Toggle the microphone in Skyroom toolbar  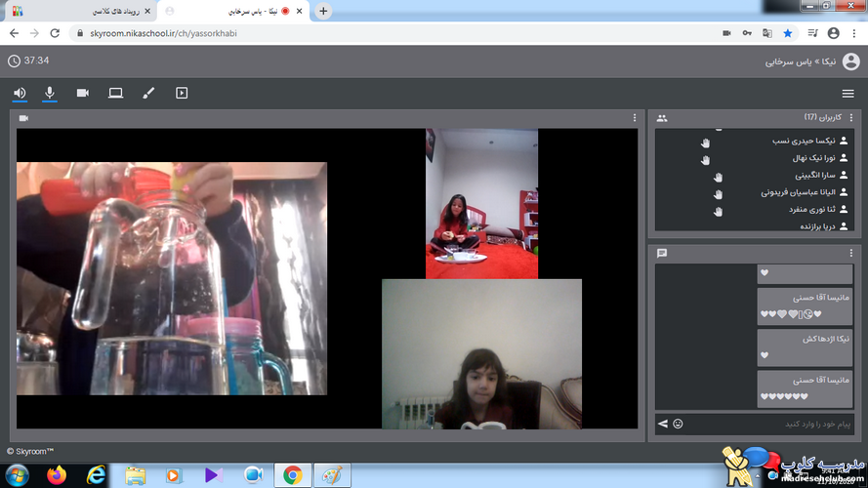(50, 93)
